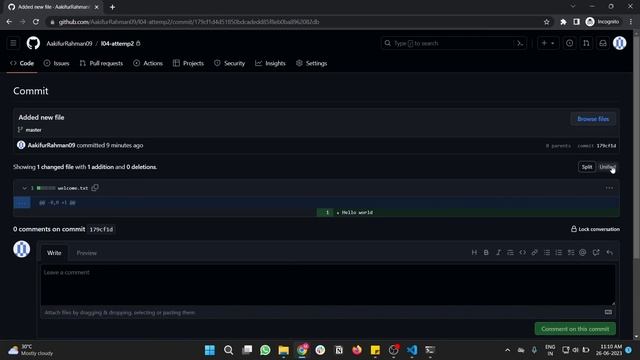Apply italic formatting in the comment

(498, 253)
